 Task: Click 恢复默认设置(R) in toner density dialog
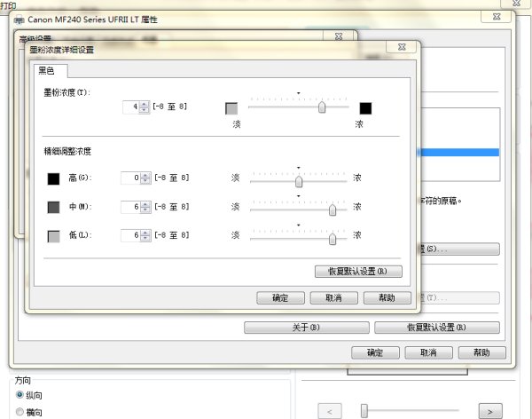[x=358, y=271]
